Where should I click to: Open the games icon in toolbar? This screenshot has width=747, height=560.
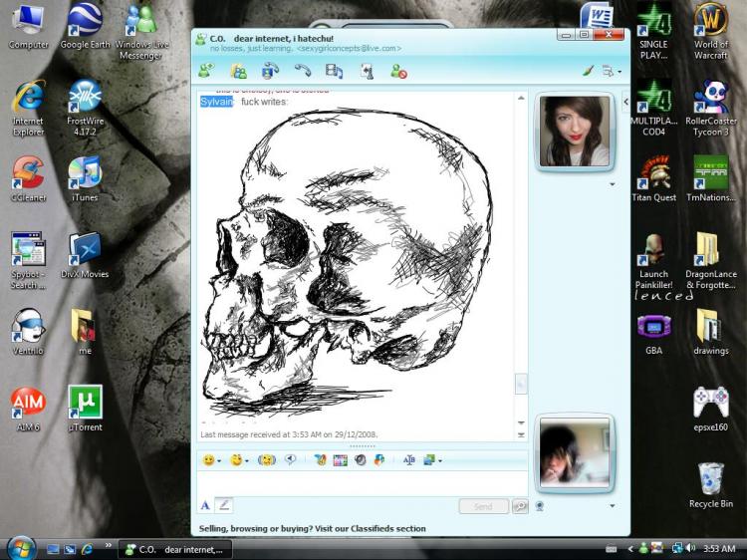coord(366,71)
